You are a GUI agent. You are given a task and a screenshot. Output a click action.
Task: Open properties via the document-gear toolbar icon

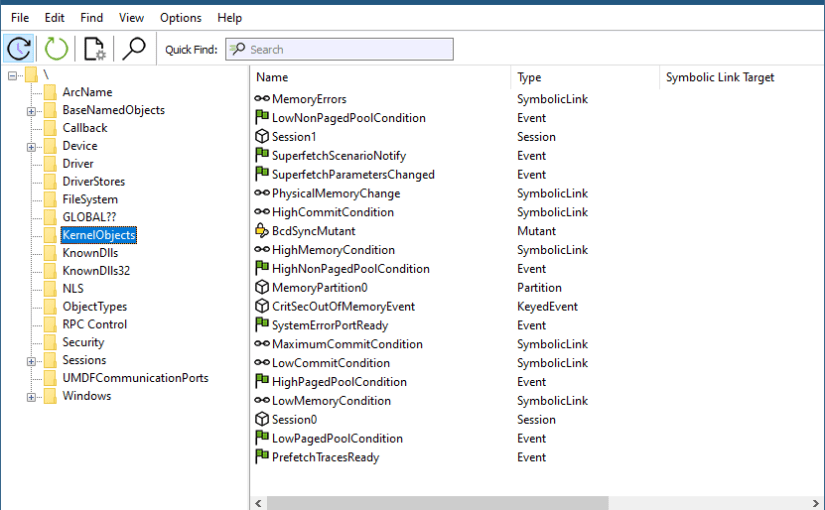coord(94,49)
